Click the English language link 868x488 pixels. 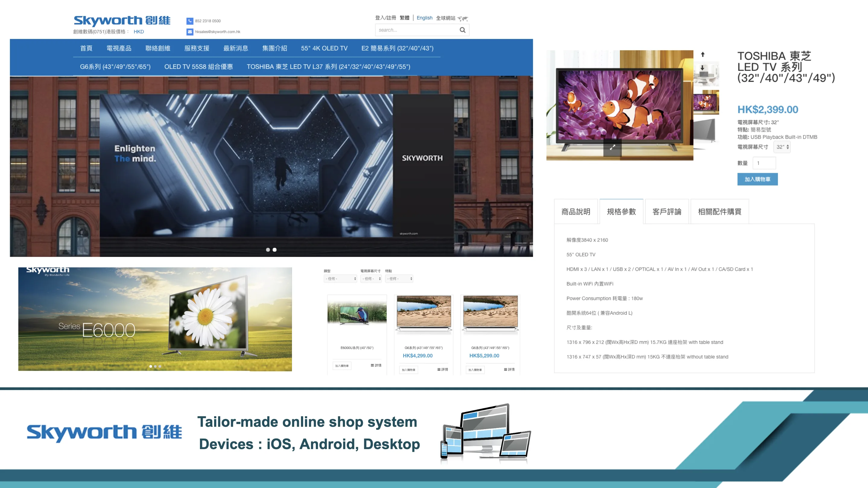(424, 18)
